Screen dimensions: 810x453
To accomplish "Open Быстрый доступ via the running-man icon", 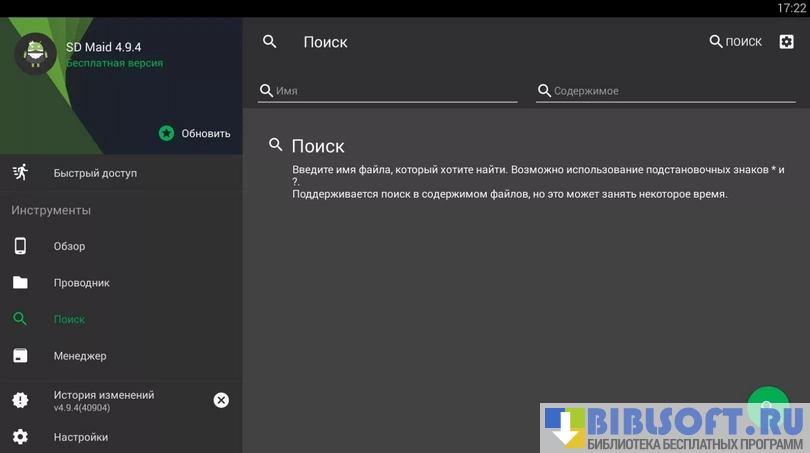I will coord(20,173).
